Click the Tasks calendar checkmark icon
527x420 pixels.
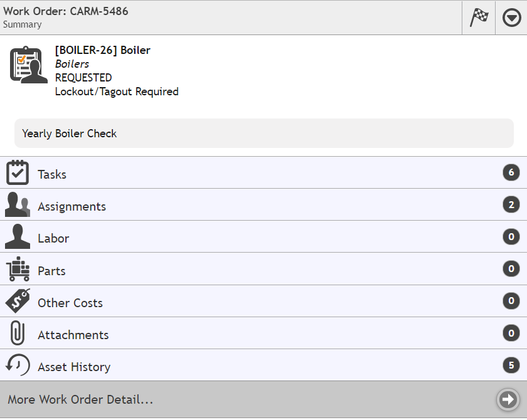click(18, 173)
